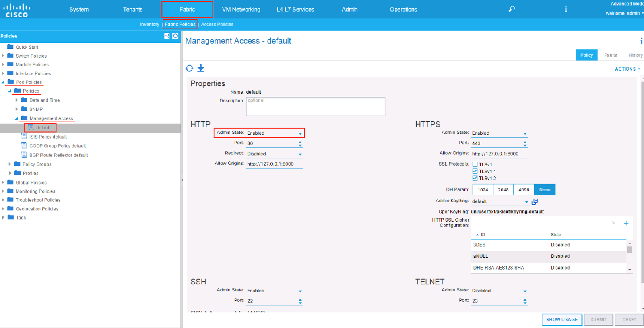Viewport: 644px width, 328px height.
Task: Uncheck the TLSv1.1 checkbox
Action: (x=475, y=171)
